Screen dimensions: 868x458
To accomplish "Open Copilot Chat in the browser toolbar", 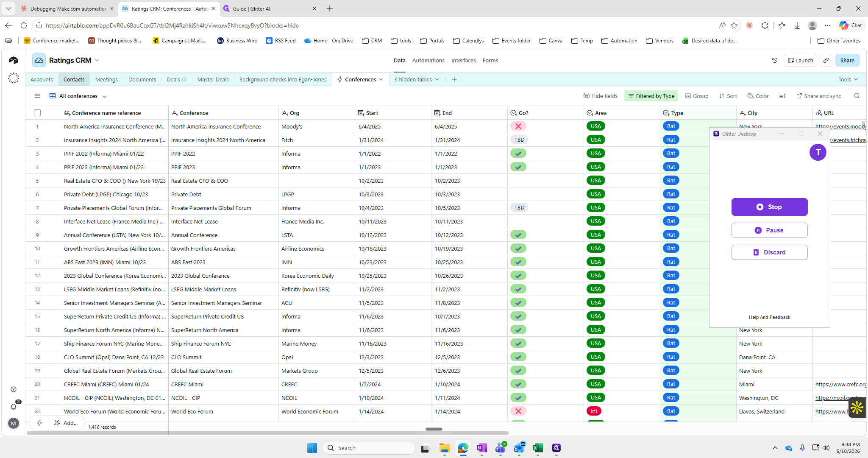I will [850, 25].
